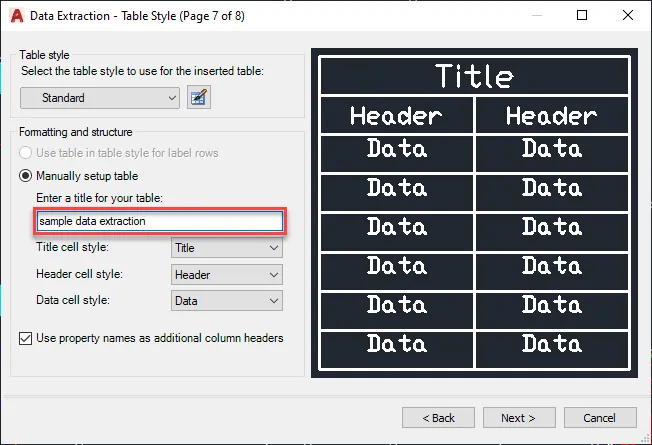Expand the Header cell style dropdown
The height and width of the screenshot is (445, 652).
pos(227,274)
